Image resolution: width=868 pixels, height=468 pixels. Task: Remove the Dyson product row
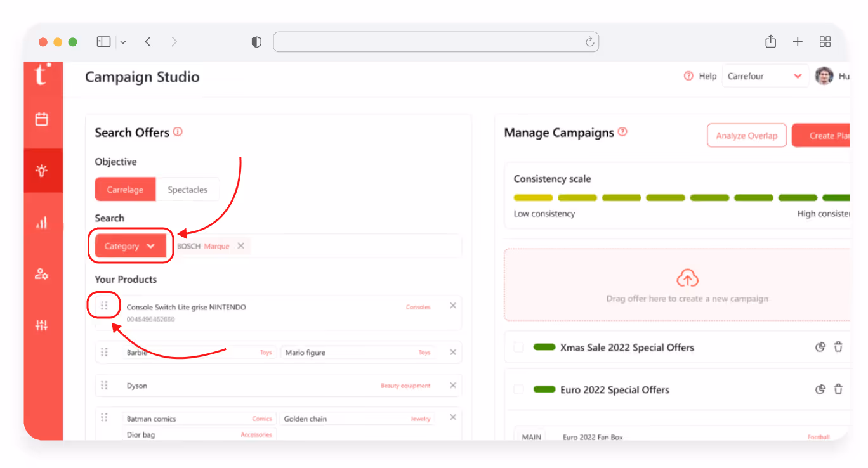click(x=453, y=386)
